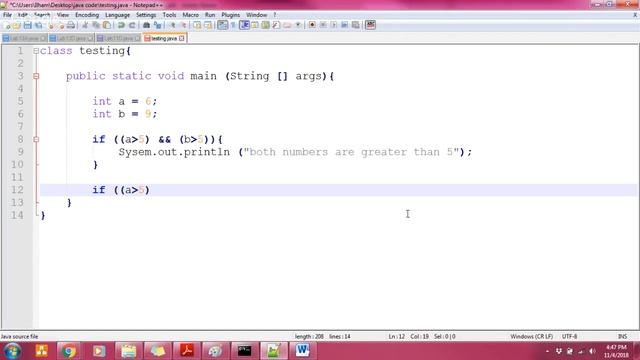Click the Print toolbar icon
The width and height of the screenshot is (640, 360).
click(x=71, y=25)
